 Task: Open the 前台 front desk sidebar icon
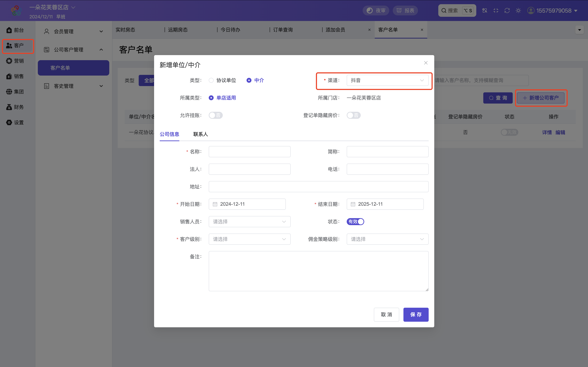point(15,30)
